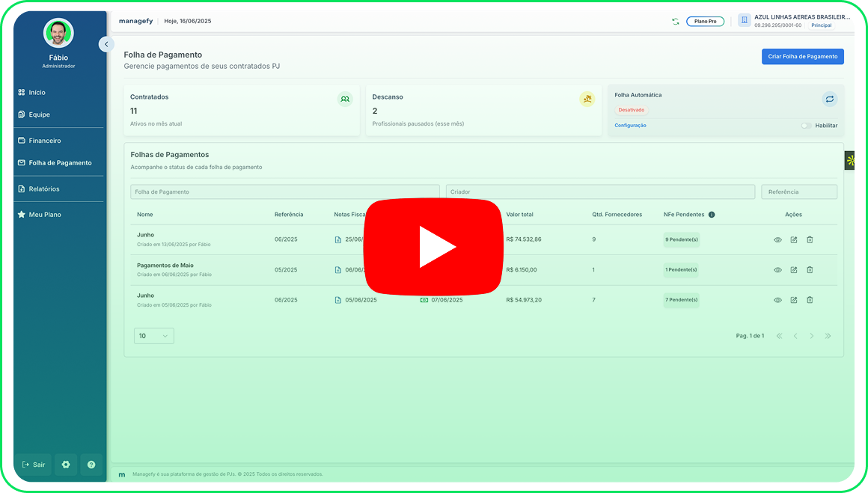Click the Folha Automática recurrence icon

(x=829, y=99)
